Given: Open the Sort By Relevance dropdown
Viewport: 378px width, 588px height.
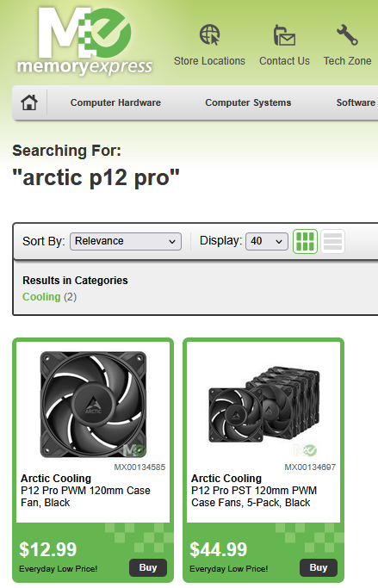Looking at the screenshot, I should tap(126, 241).
